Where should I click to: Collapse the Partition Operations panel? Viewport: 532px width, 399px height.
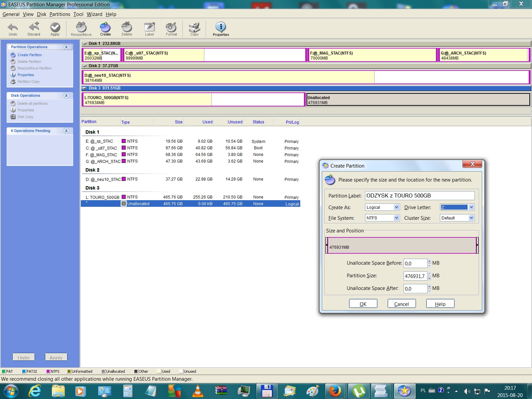[66, 47]
